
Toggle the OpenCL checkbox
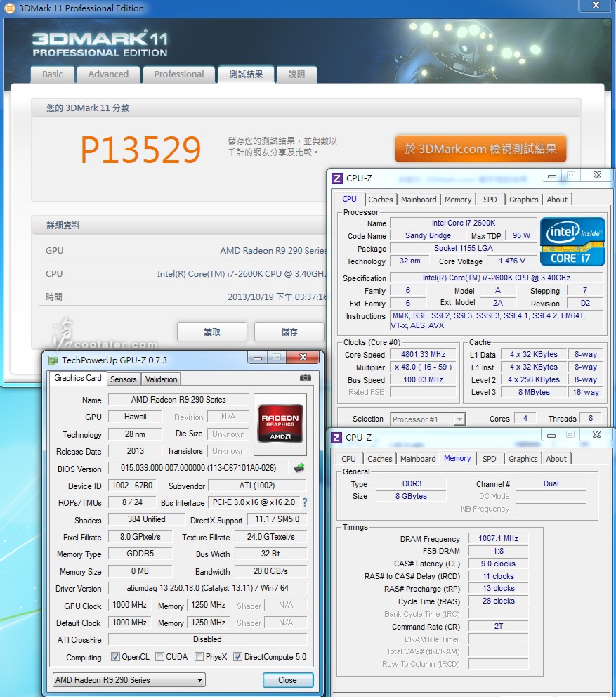coord(115,656)
